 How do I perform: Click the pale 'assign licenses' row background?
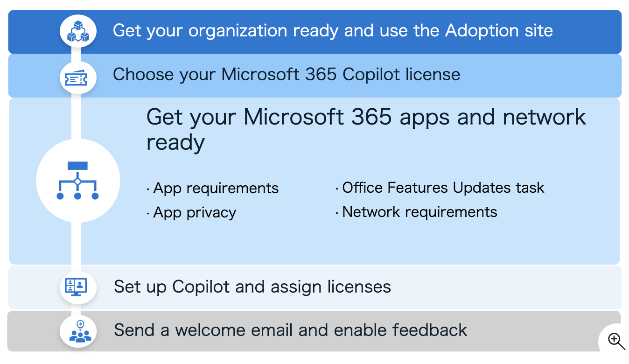click(x=315, y=287)
